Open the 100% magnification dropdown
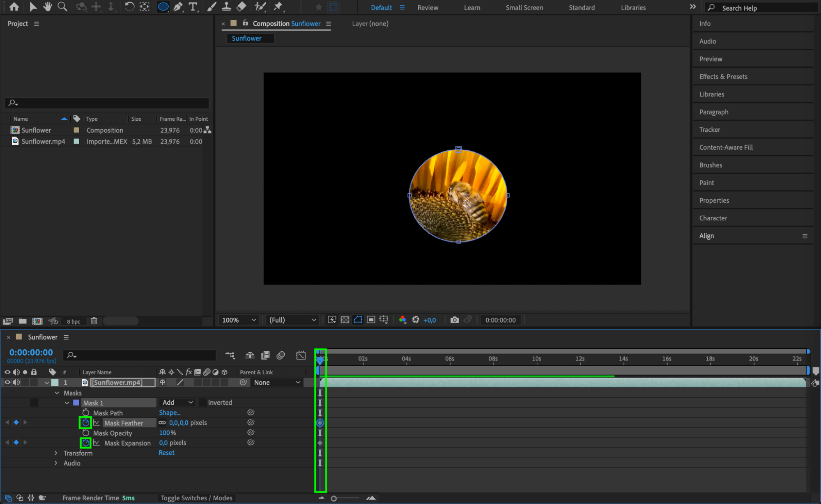The width and height of the screenshot is (821, 504). point(239,320)
